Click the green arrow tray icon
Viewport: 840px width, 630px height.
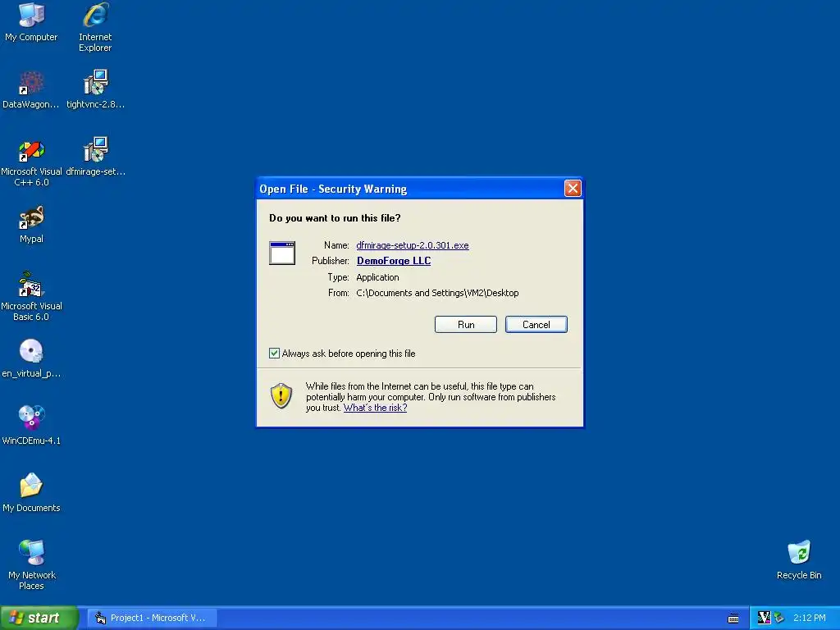tap(778, 618)
